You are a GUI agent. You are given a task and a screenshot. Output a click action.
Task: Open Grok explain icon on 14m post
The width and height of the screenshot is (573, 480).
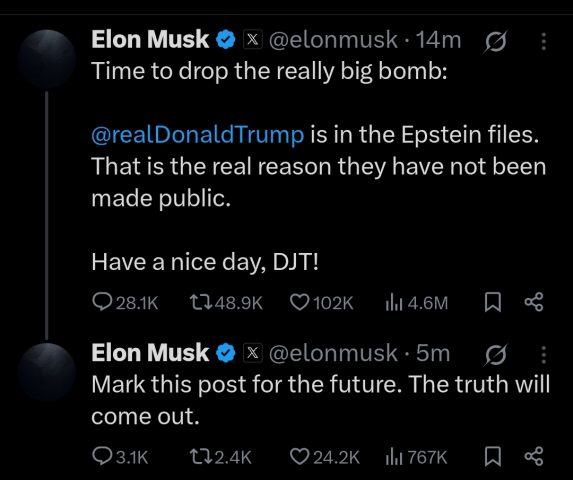(x=496, y=41)
